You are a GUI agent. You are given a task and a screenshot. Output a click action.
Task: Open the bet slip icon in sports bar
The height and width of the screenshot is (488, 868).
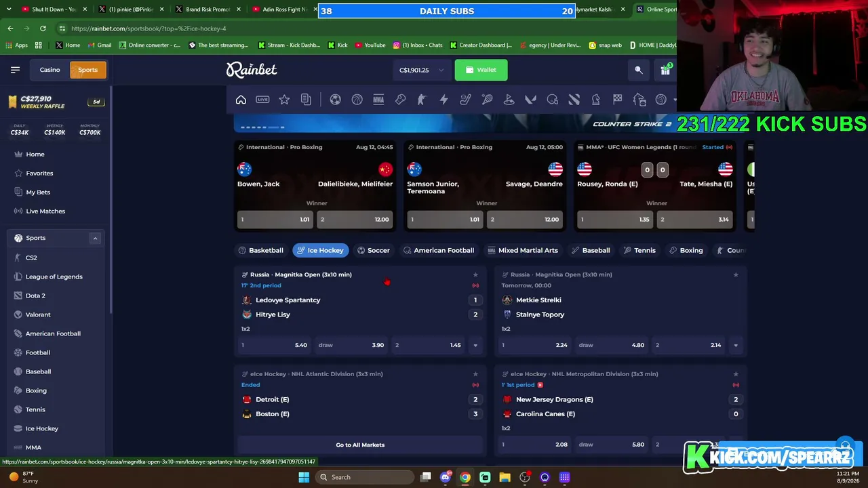click(x=306, y=100)
